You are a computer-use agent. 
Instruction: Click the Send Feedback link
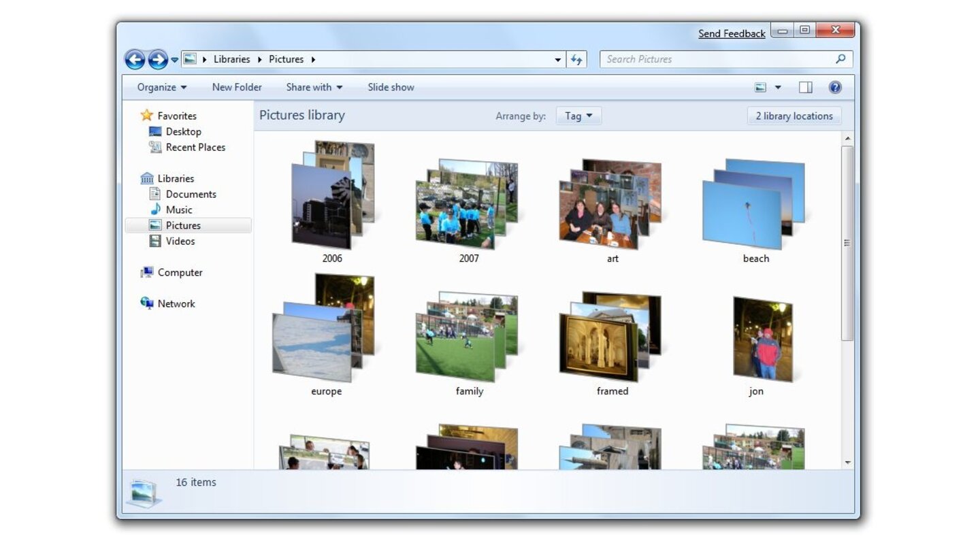click(732, 33)
